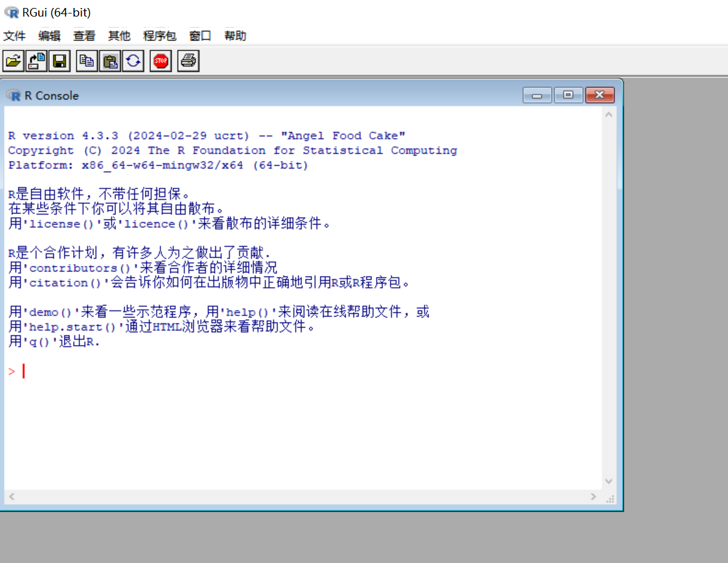Click the 'license()' text in console
Viewport: 728px width, 563px height.
[61, 224]
